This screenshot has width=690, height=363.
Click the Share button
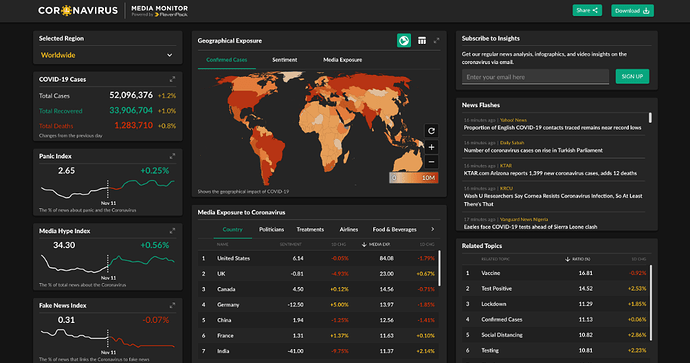click(587, 10)
